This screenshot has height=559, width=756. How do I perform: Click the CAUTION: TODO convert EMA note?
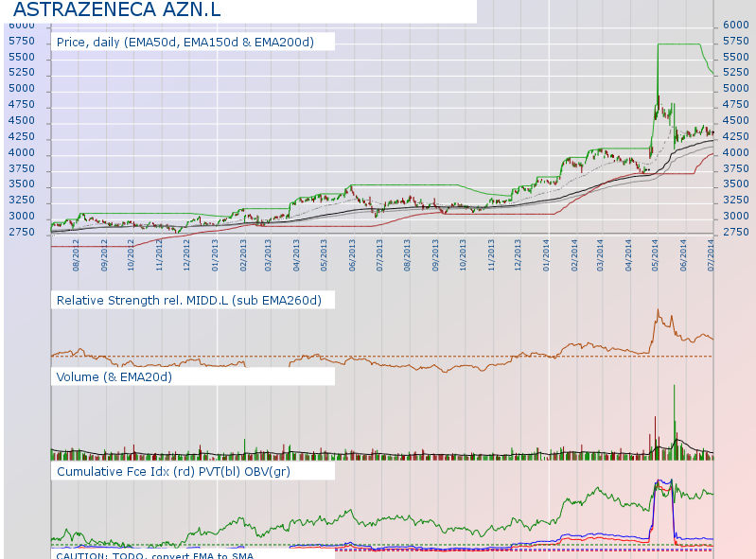pos(155,555)
